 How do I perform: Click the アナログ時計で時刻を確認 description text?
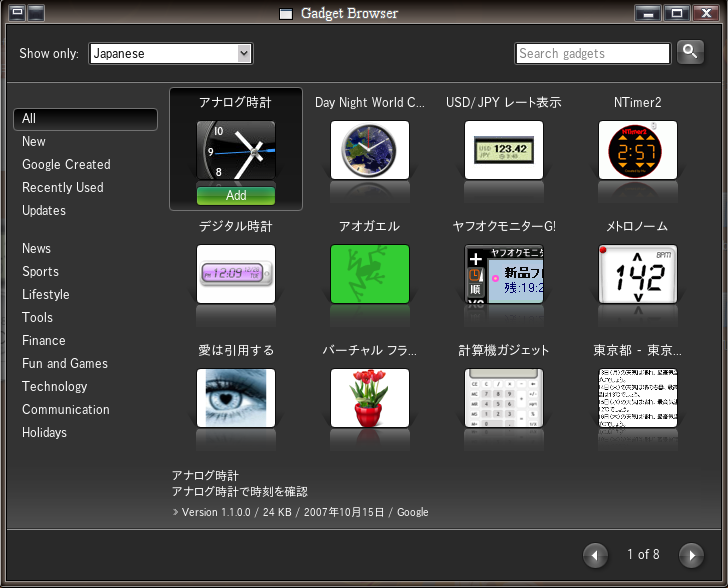tap(240, 492)
